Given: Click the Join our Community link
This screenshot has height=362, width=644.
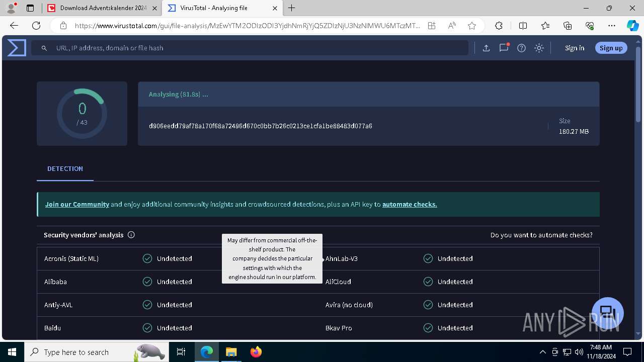Looking at the screenshot, I should 77,205.
